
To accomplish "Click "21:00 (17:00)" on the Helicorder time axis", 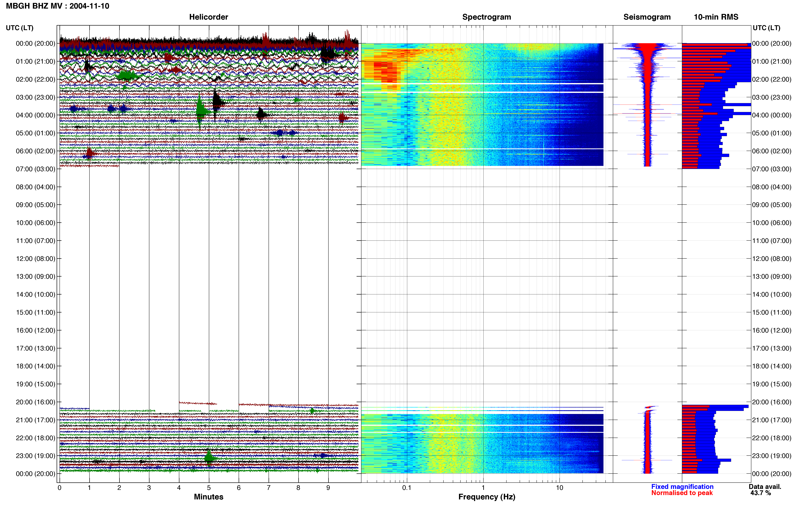I will click(x=35, y=420).
